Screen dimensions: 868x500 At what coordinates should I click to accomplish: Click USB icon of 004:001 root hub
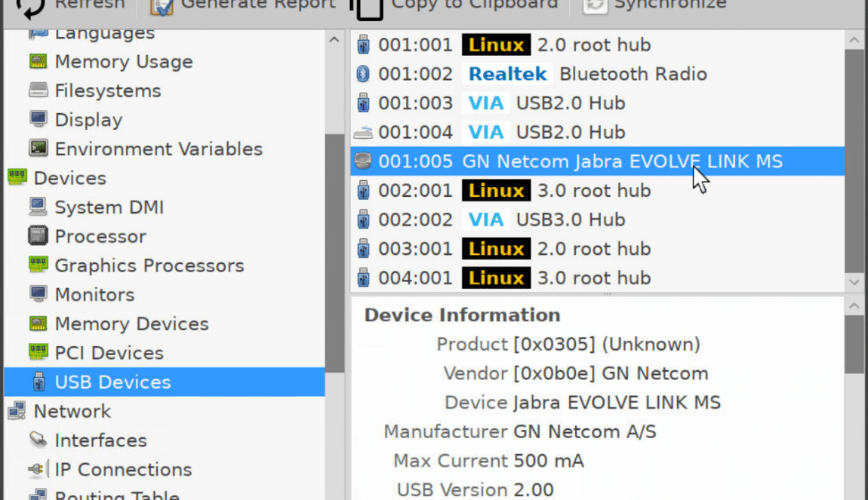(x=363, y=278)
